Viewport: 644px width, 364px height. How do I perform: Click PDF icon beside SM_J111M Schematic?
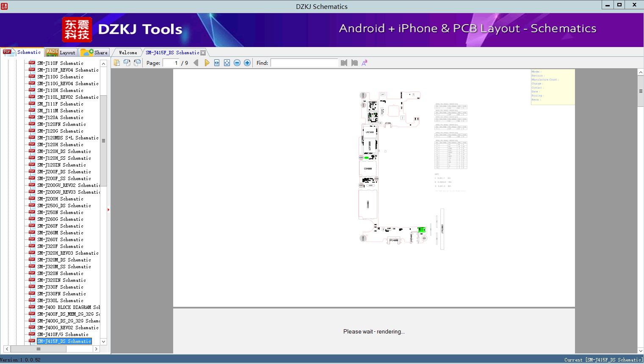pyautogui.click(x=32, y=111)
